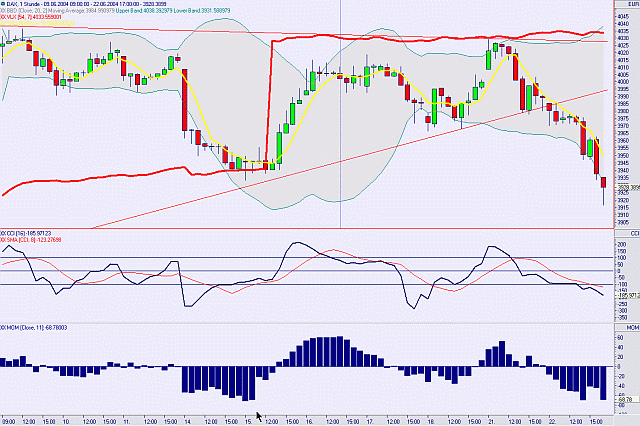
Task: Click the VLV indicator label icon
Action: 4,21
